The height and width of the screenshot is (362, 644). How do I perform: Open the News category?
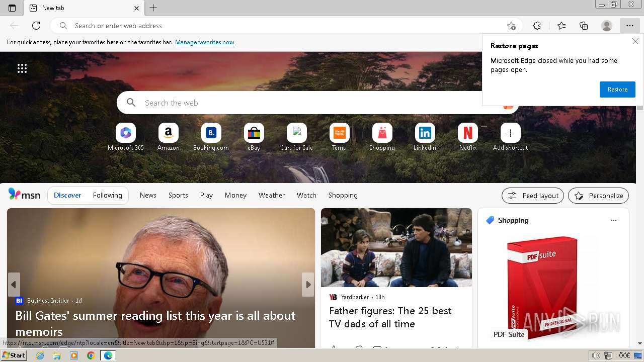(148, 195)
